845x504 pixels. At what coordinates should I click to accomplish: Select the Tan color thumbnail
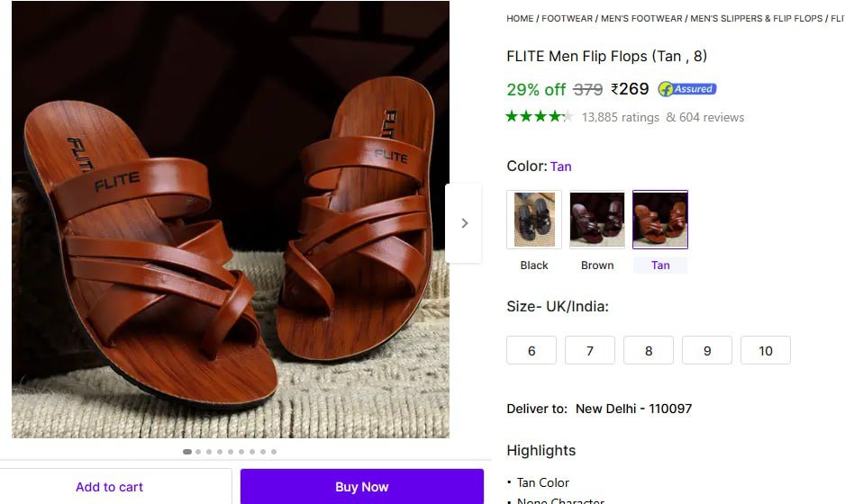(659, 220)
